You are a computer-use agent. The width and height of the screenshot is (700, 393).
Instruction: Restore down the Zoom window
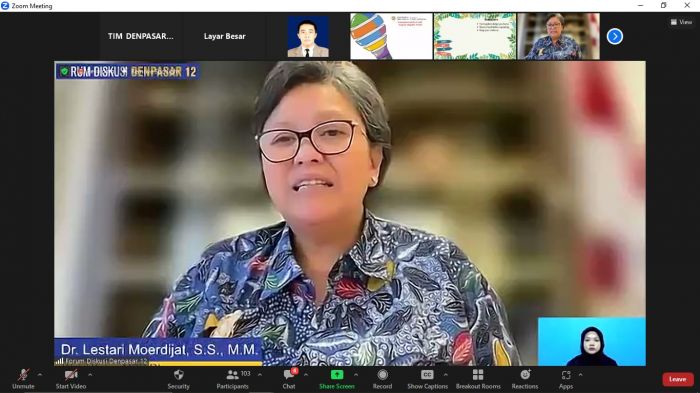pos(663,5)
